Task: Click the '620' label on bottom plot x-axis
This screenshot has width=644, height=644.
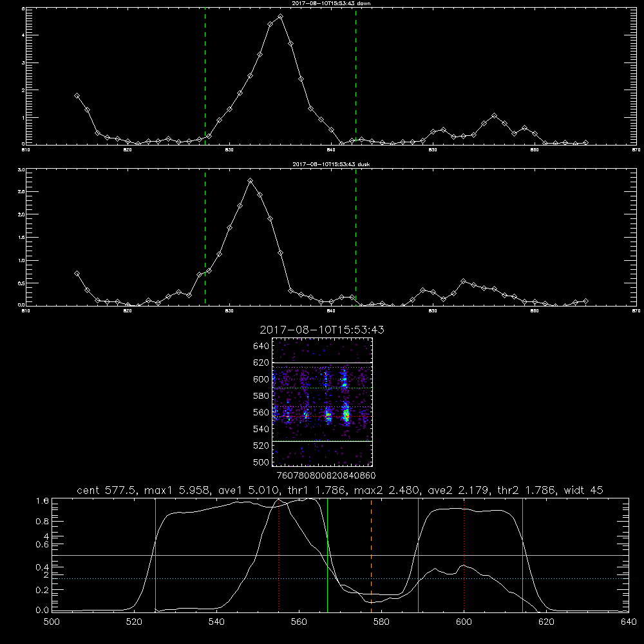Action: point(546,622)
